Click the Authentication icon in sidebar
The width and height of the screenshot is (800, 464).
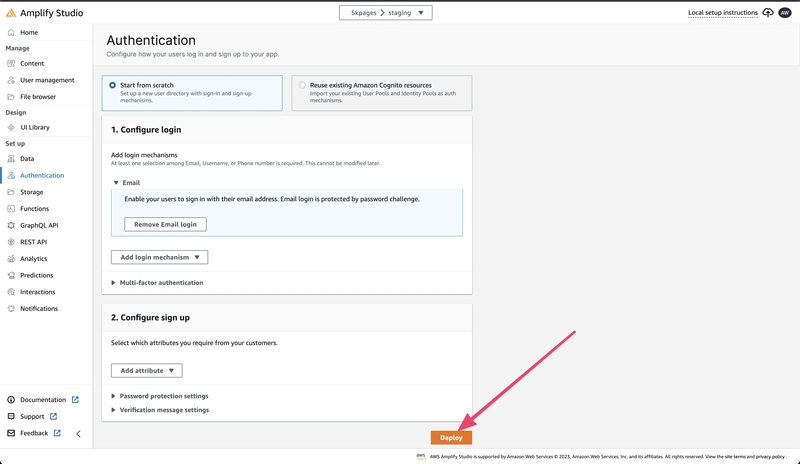pos(11,175)
